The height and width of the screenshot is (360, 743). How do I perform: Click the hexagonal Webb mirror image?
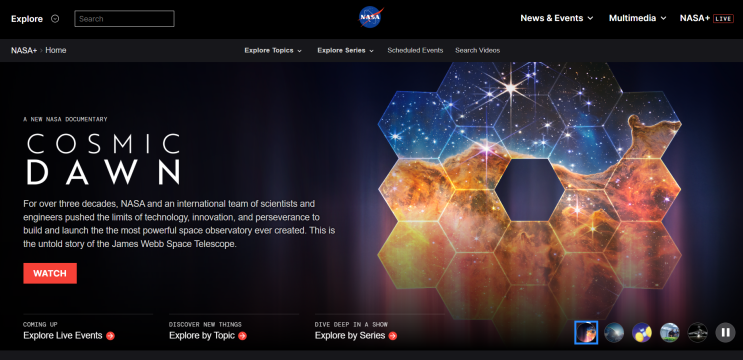(530, 204)
